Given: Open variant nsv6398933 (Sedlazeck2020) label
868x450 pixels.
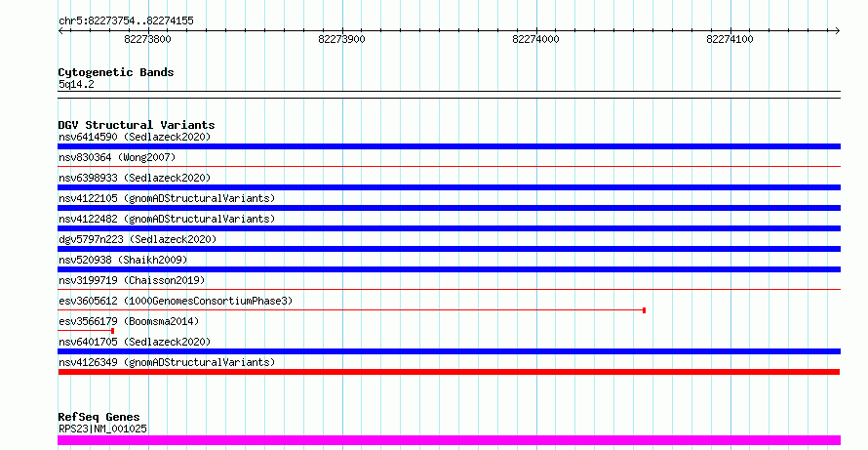Looking at the screenshot, I should tap(135, 178).
